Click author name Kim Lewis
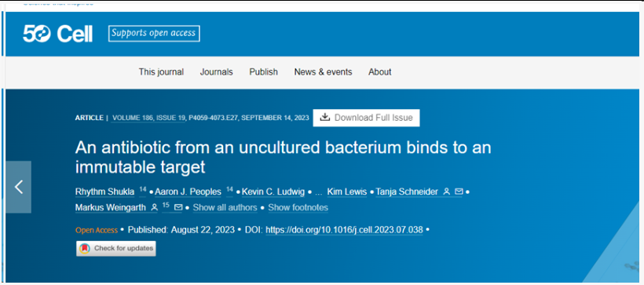Screen dimensions: 644x285 point(347,192)
